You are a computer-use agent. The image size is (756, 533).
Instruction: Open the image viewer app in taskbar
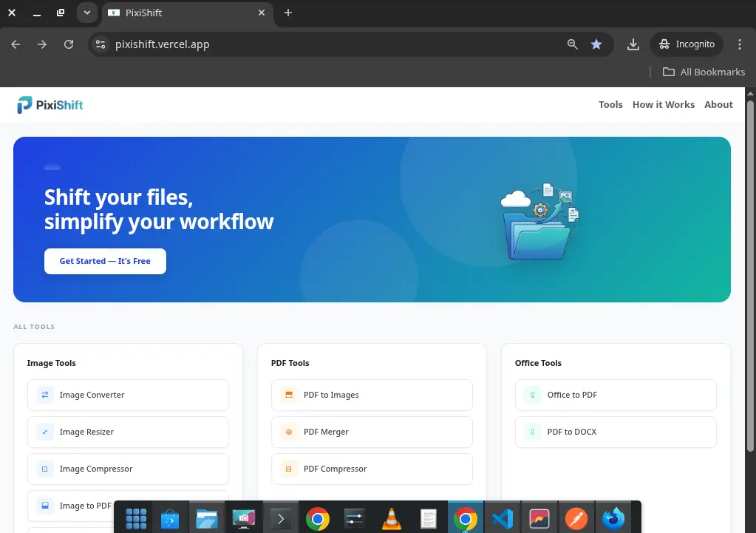539,519
